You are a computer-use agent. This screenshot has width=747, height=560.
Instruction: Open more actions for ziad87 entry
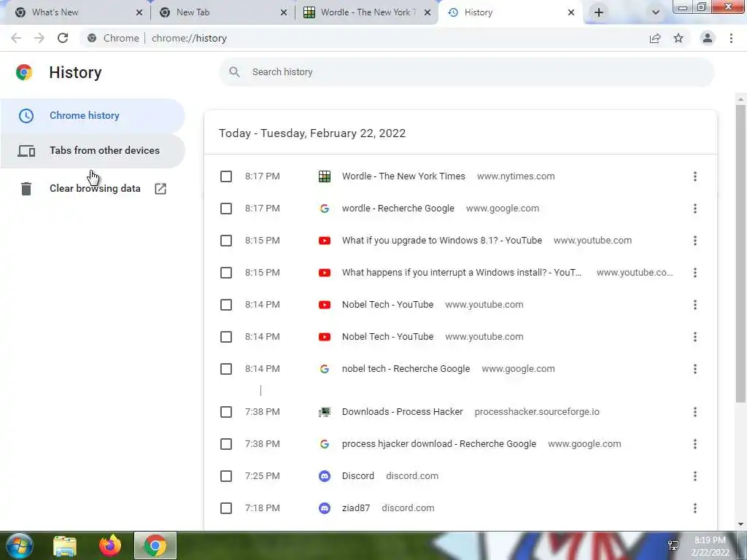[695, 508]
